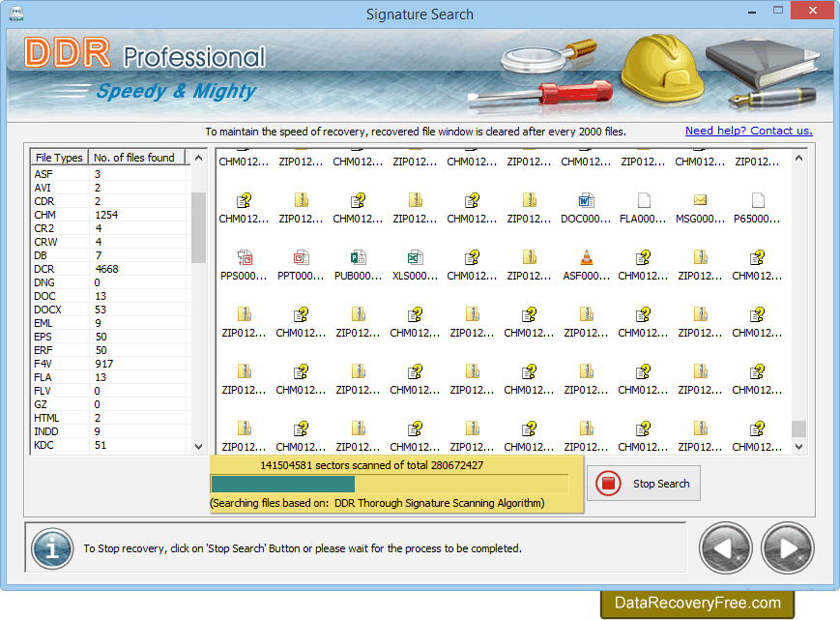This screenshot has height=620, width=840.
Task: Click the 917 count for F4V
Action: pyautogui.click(x=104, y=364)
